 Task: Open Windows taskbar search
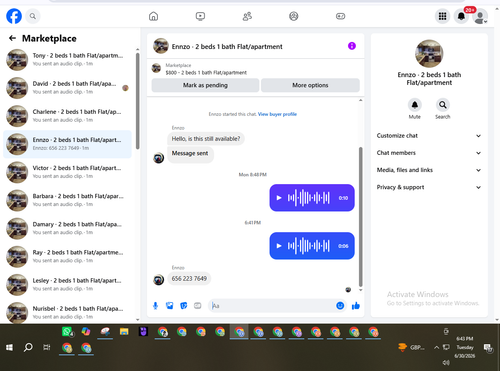pyautogui.click(x=28, y=348)
